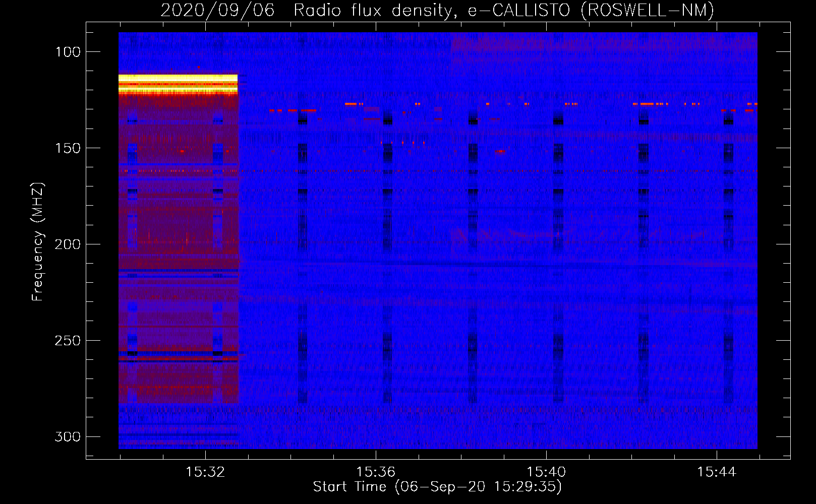Click the y-axis label 'Frequency (MHZ)'
Screen dimensions: 816x504
pos(38,241)
